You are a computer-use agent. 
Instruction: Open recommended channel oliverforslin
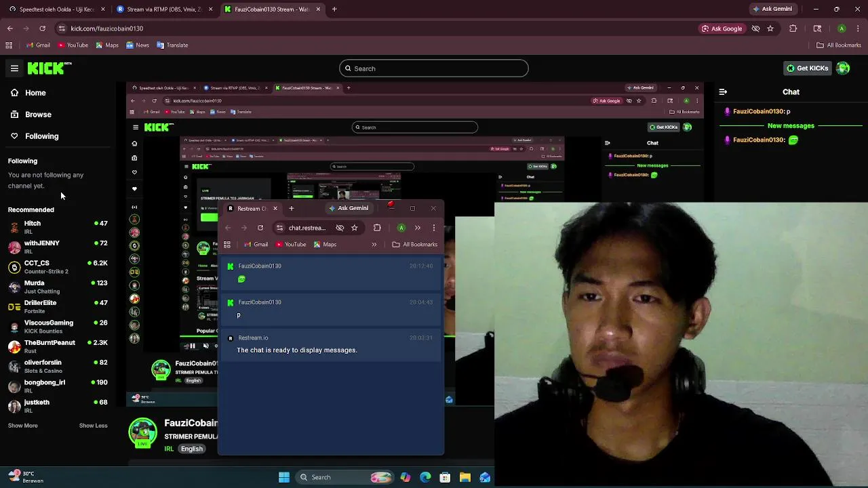(x=58, y=366)
